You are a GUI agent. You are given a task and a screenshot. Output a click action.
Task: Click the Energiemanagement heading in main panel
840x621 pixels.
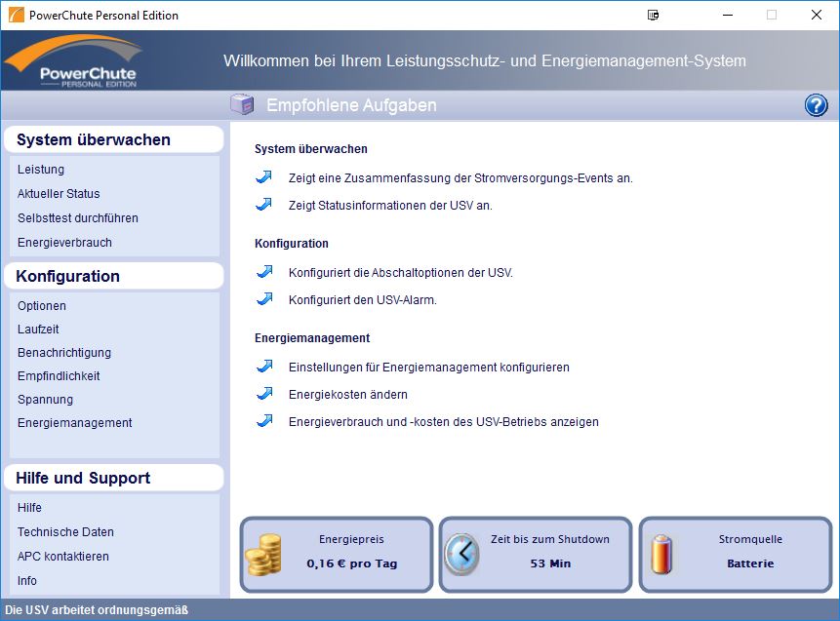pos(312,339)
